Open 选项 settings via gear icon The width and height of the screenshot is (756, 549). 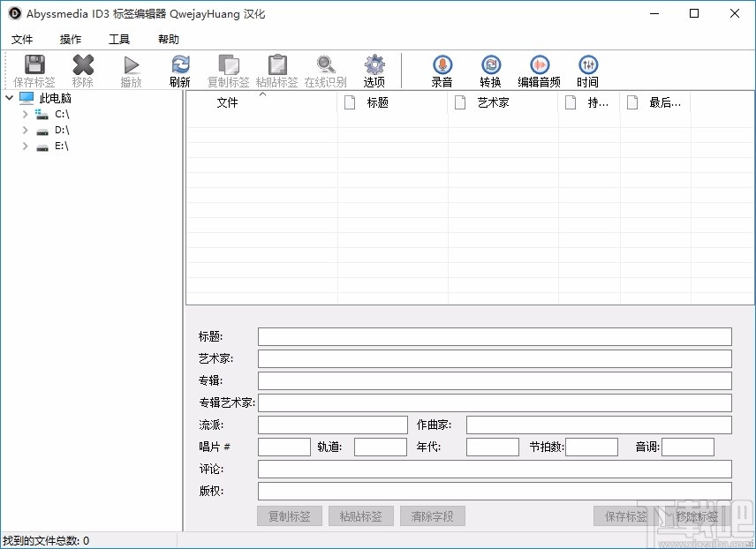(x=374, y=64)
